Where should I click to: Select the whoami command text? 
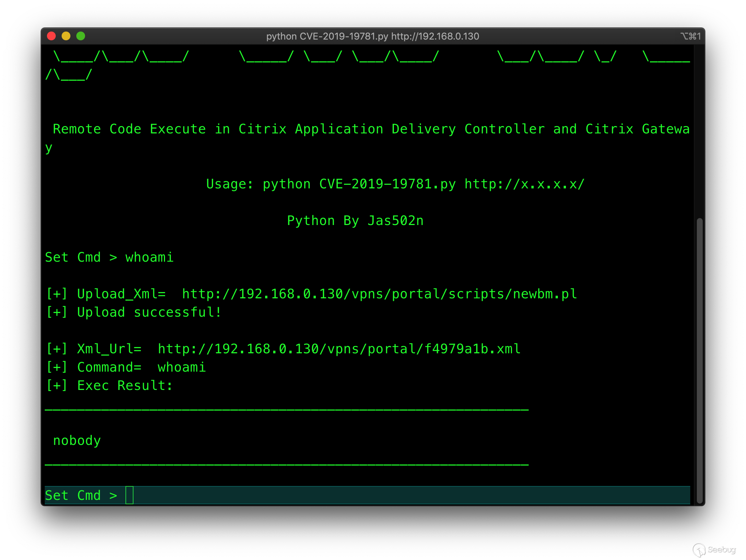point(149,257)
